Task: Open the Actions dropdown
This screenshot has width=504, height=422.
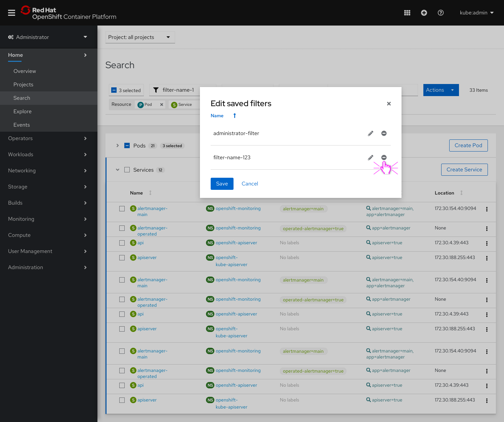Action: [x=441, y=90]
